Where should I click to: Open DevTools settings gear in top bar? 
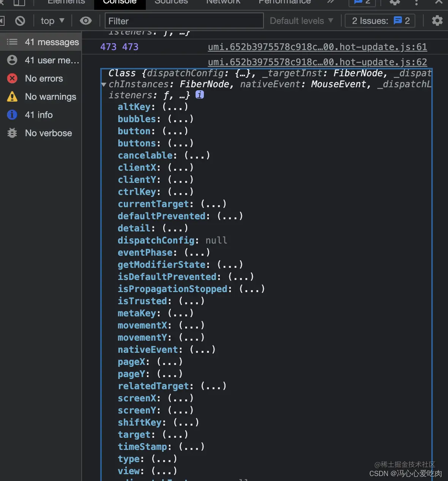pos(395,2)
